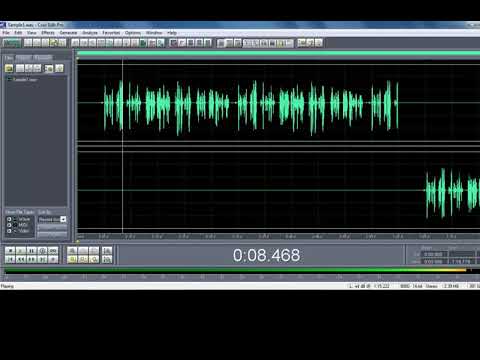Click the green display range bar above waveform
The height and width of the screenshot is (360, 480).
(278, 53)
